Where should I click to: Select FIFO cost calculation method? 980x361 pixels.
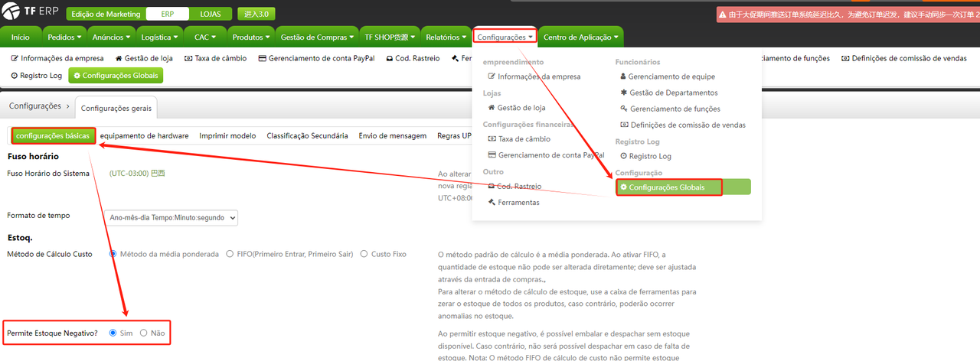click(220, 254)
